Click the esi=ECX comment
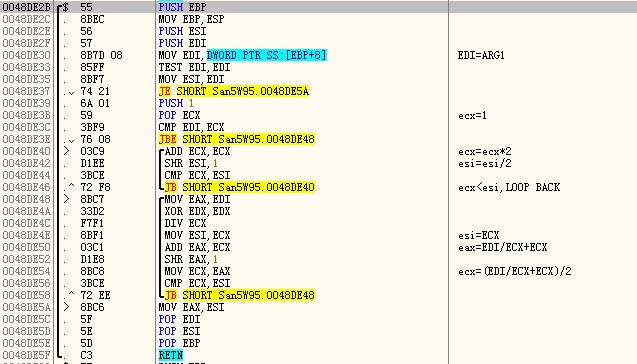Screen dimensions: 637x364 point(478,235)
